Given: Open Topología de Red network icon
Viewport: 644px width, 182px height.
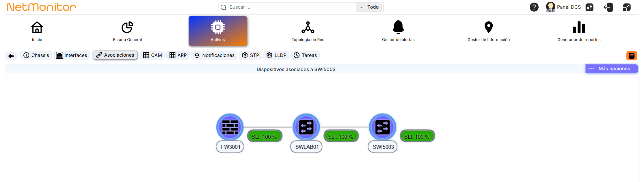Looking at the screenshot, I should (x=308, y=27).
